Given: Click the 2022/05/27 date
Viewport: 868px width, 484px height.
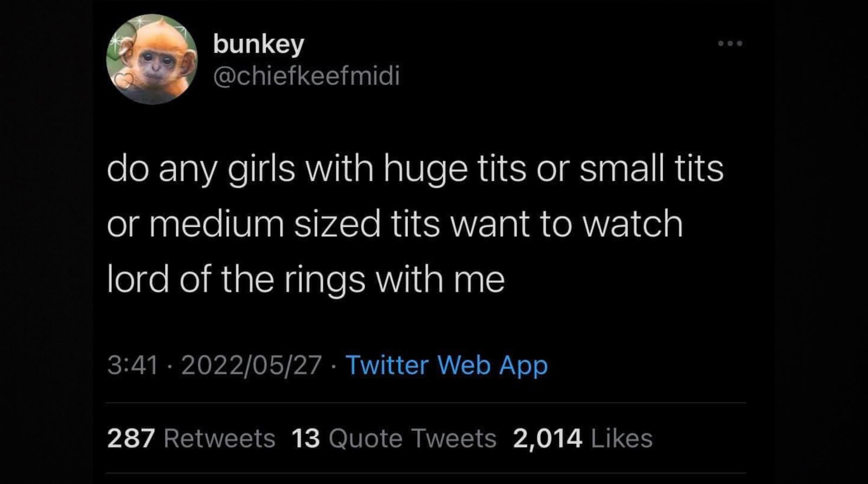Looking at the screenshot, I should [x=252, y=365].
